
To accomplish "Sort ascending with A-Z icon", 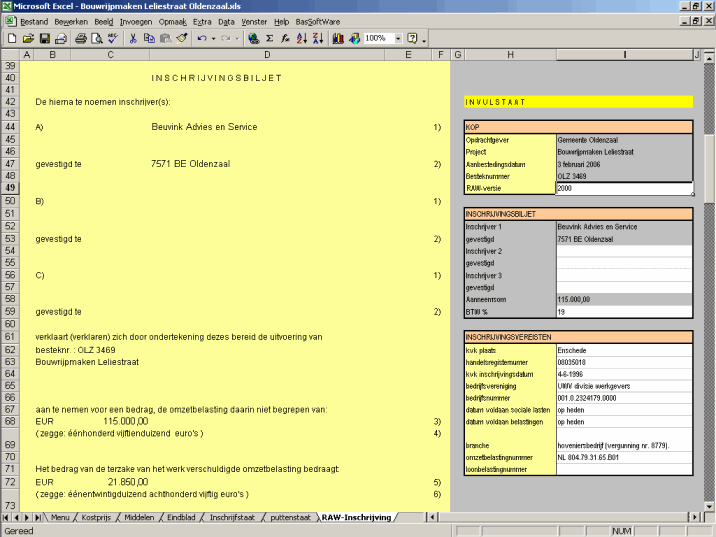I will pyautogui.click(x=302, y=38).
